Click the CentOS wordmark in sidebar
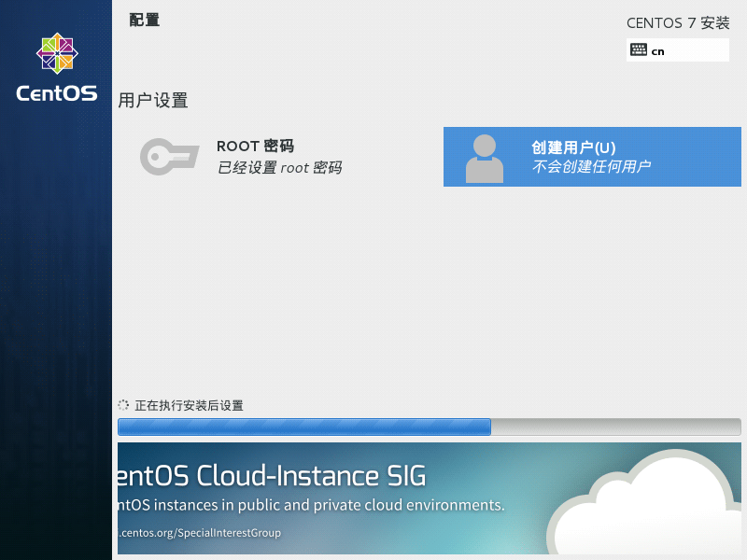 (x=56, y=93)
